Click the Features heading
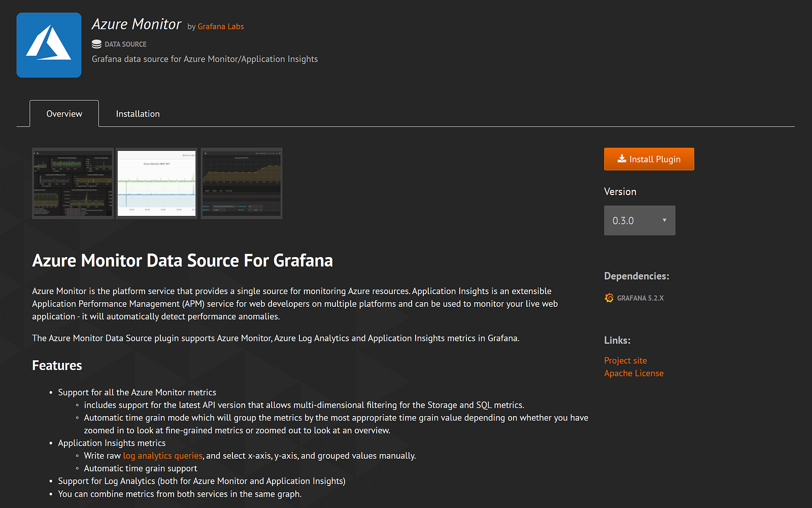Viewport: 812px width, 508px height. [57, 365]
